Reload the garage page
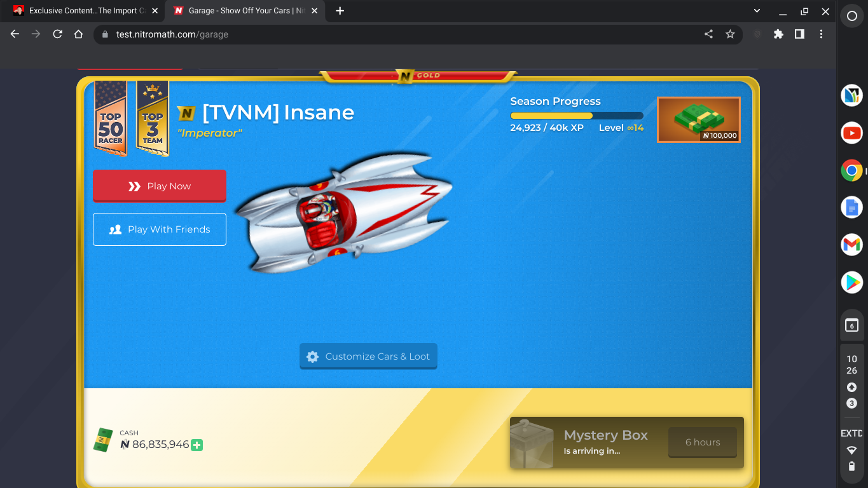Image resolution: width=868 pixels, height=488 pixels. coord(57,34)
